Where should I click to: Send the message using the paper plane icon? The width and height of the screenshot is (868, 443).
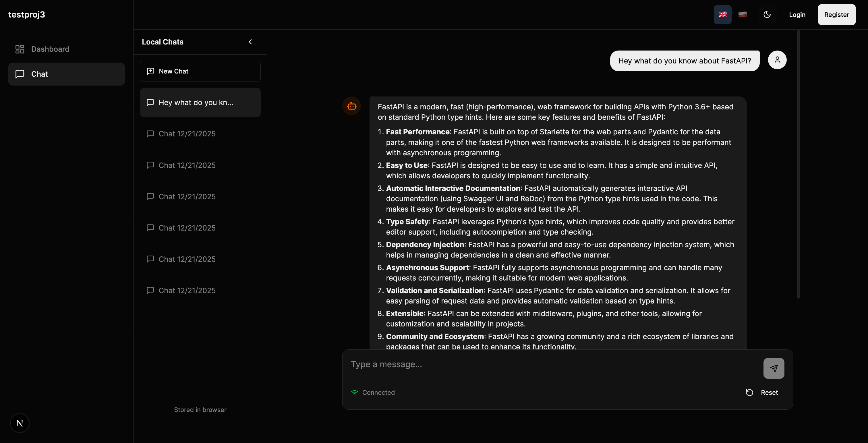(x=774, y=368)
